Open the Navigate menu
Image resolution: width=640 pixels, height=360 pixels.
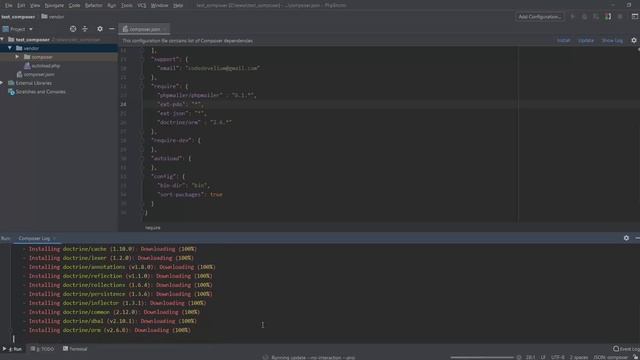pos(54,5)
